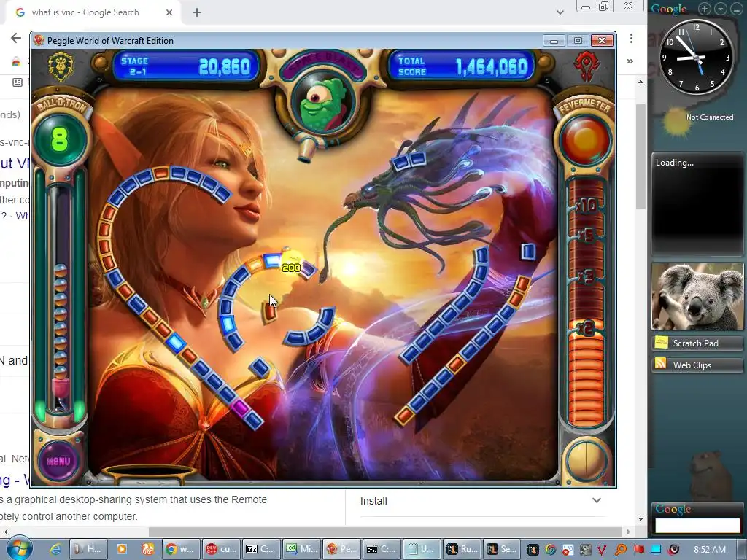Click the moving ball bucket at the bottom
747x560 pixels.
point(149,474)
